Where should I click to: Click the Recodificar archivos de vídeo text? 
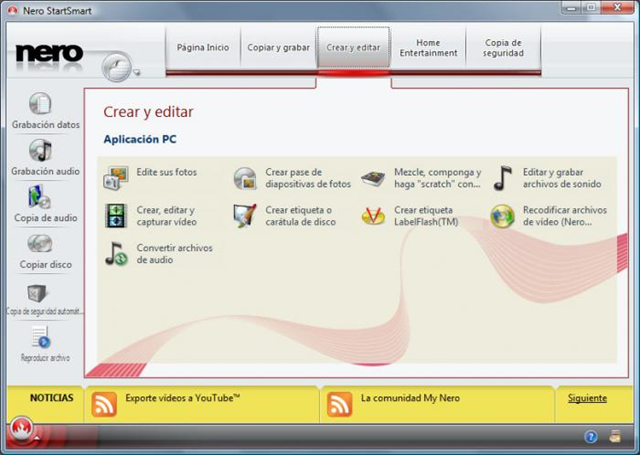565,216
